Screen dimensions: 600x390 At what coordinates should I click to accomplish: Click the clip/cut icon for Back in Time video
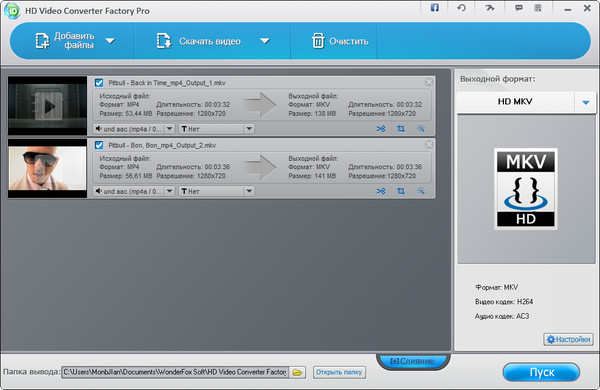coord(381,129)
